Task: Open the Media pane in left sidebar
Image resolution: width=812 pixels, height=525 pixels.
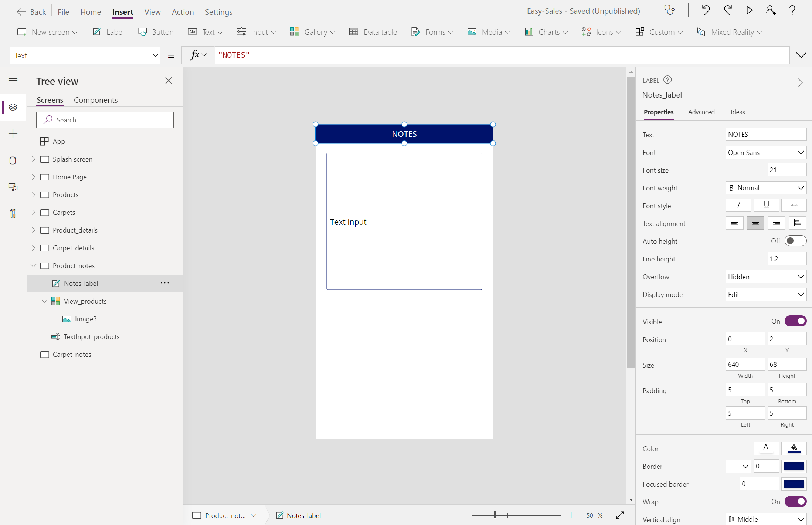Action: 13,187
